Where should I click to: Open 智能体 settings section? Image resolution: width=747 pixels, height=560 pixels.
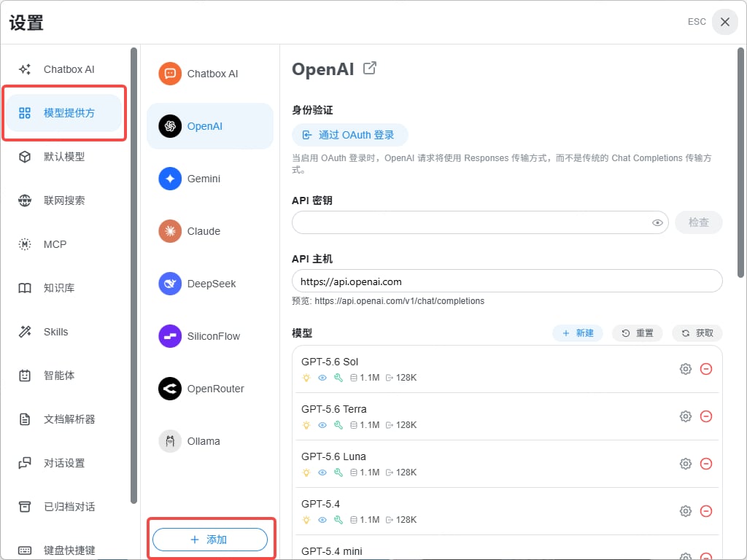coord(64,376)
